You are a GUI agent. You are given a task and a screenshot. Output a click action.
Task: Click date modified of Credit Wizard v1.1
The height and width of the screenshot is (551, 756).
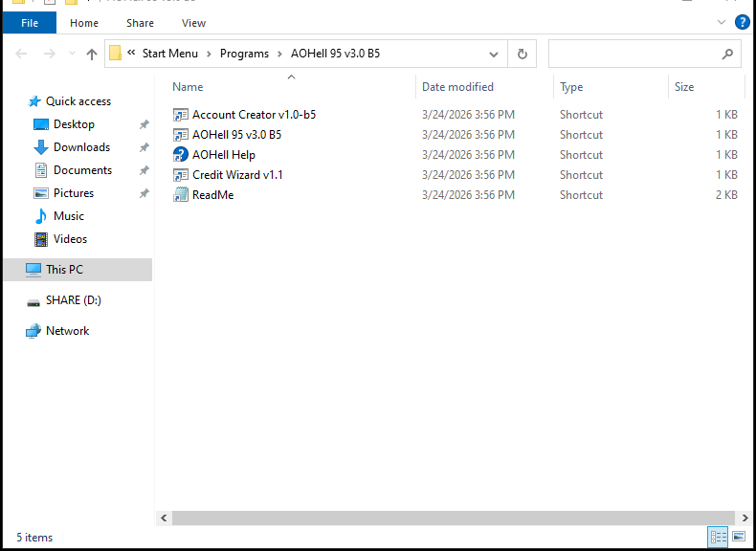click(x=468, y=174)
